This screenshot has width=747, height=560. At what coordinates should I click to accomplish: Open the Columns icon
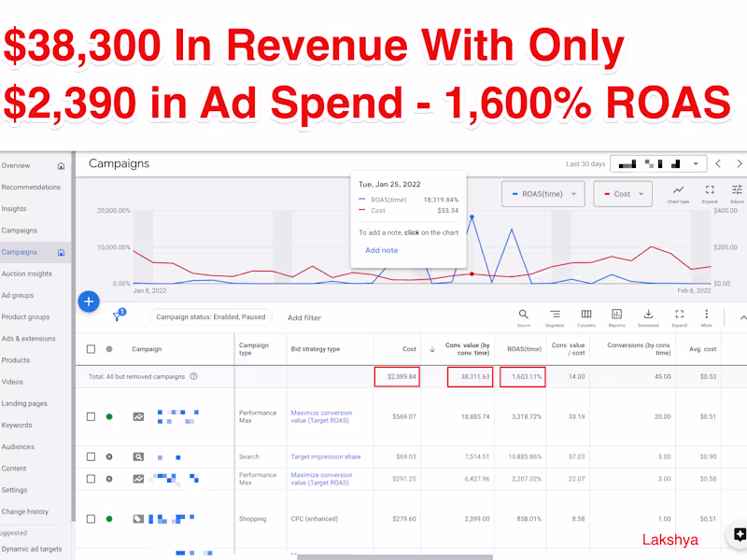point(586,315)
